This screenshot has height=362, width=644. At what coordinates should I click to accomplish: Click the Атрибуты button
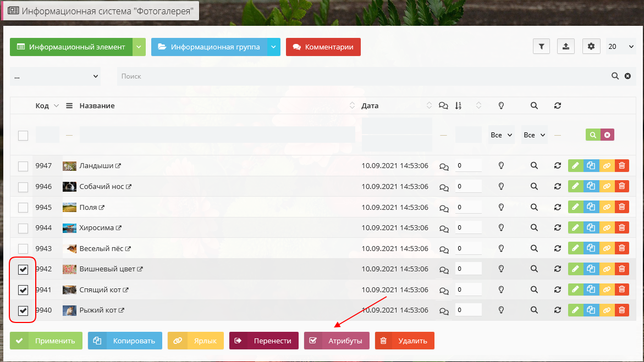337,341
